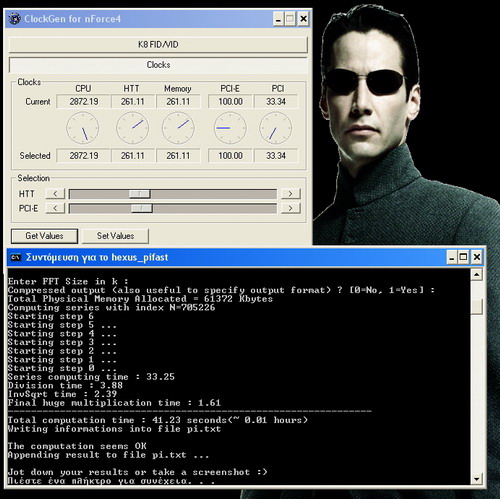The height and width of the screenshot is (499, 500).
Task: Click the console icon in hexus_pifast title bar
Action: (15, 257)
